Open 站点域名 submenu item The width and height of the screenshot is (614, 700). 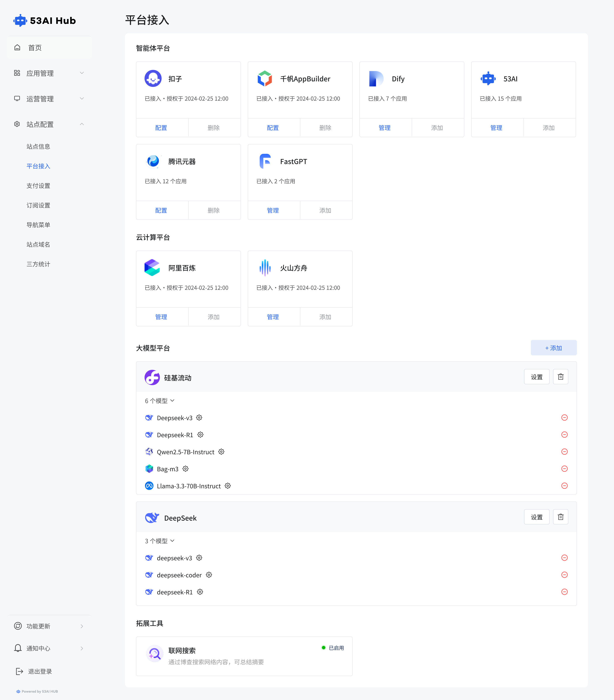[38, 245]
